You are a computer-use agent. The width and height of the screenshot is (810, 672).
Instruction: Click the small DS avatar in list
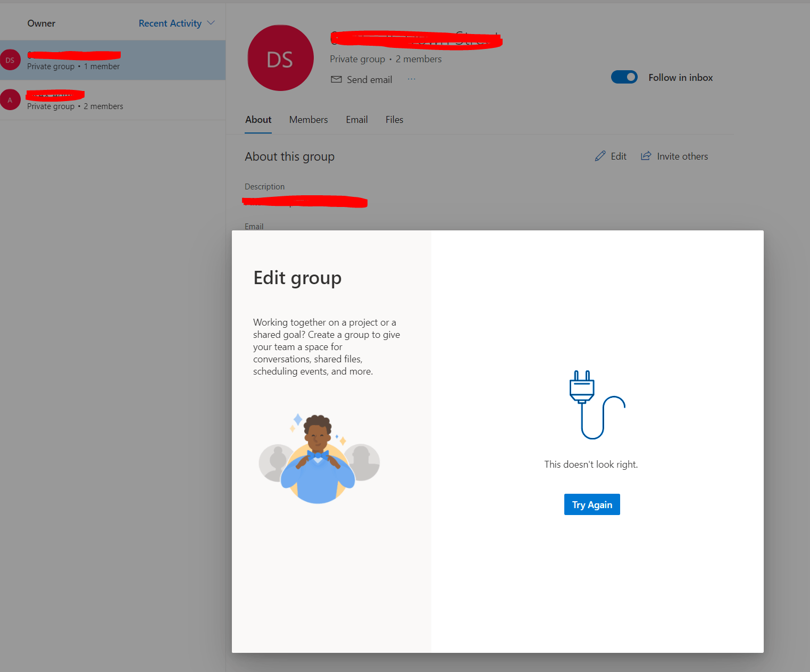pos(10,60)
